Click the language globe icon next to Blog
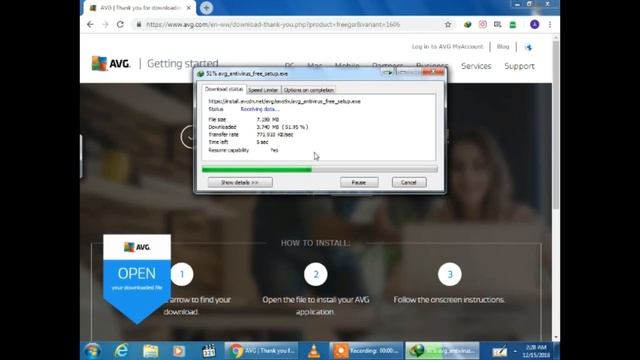 (529, 47)
